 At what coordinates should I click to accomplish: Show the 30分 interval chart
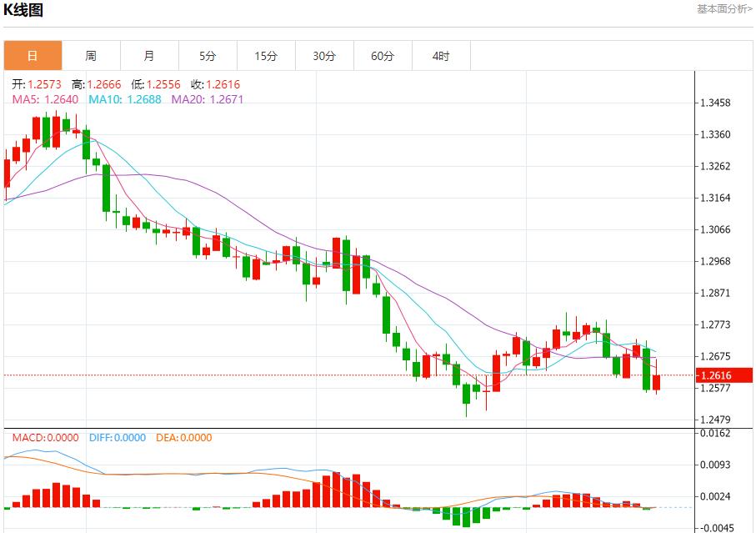click(324, 56)
